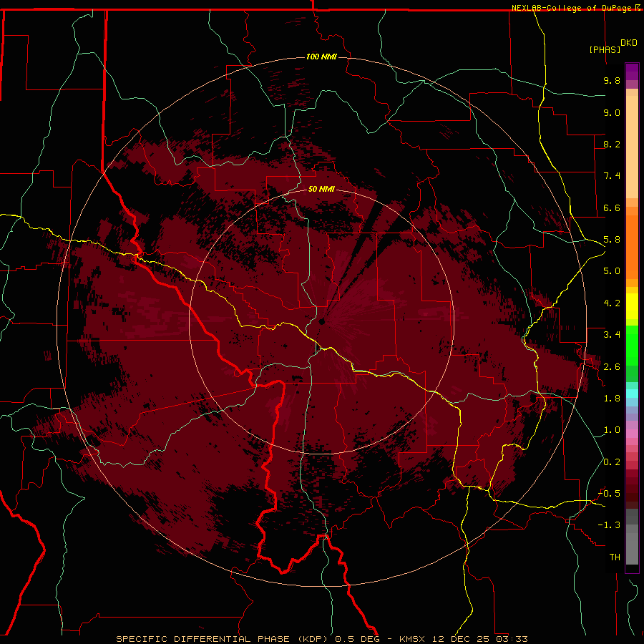Viewport: 644px width, 644px height.
Task: Click the 1.0 scale label
Action: (x=612, y=430)
